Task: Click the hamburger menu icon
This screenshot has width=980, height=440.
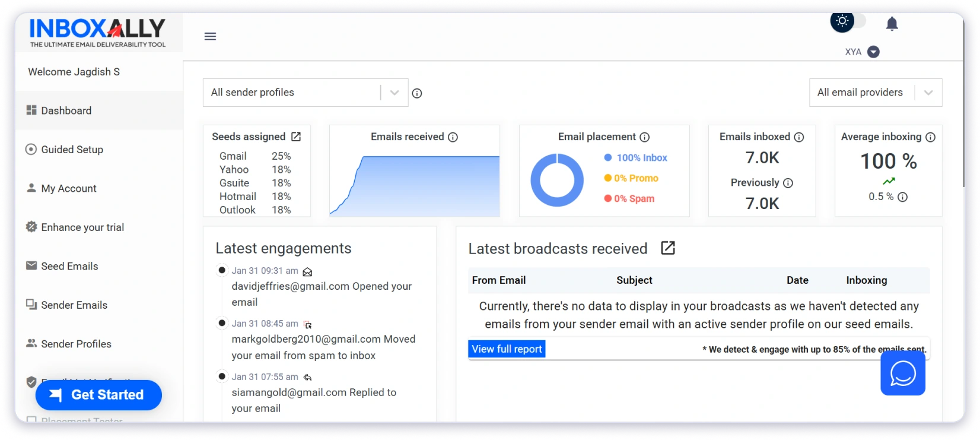Action: (210, 36)
